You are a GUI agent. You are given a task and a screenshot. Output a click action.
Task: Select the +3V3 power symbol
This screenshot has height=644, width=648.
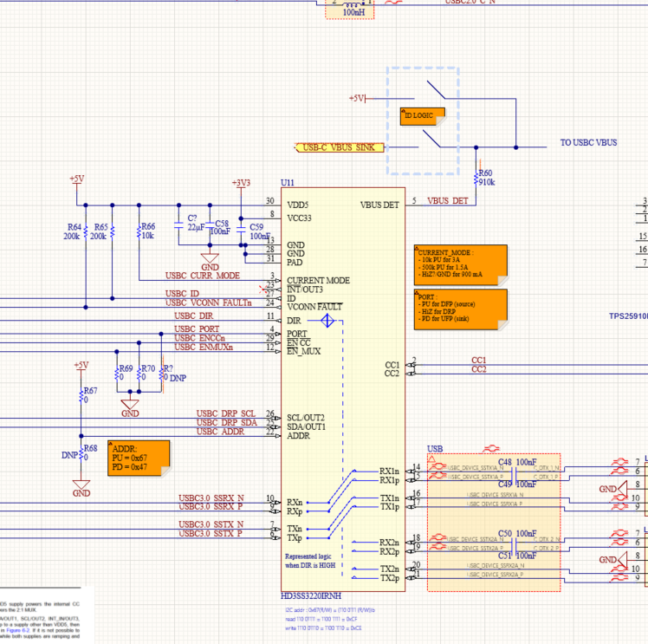[241, 185]
